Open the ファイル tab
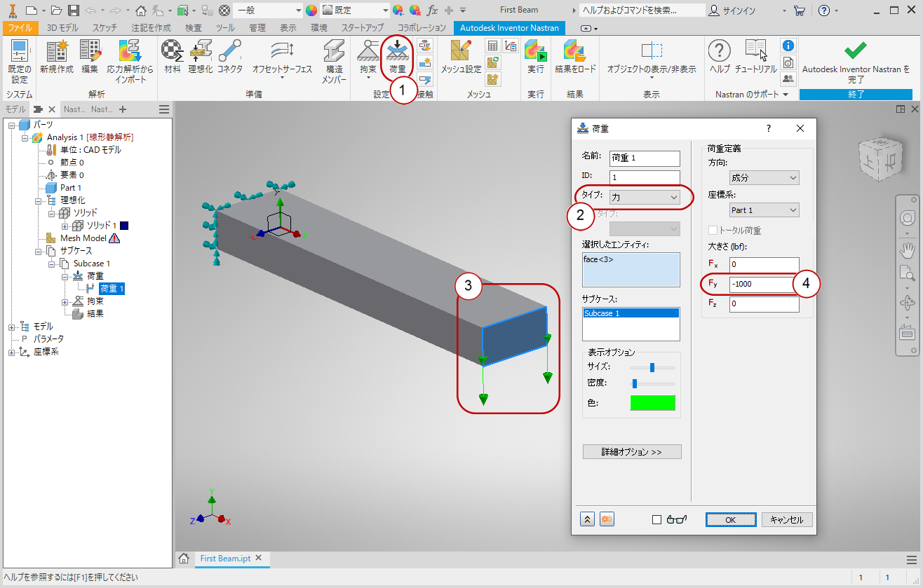Viewport: 923px width, 588px height. pos(20,28)
